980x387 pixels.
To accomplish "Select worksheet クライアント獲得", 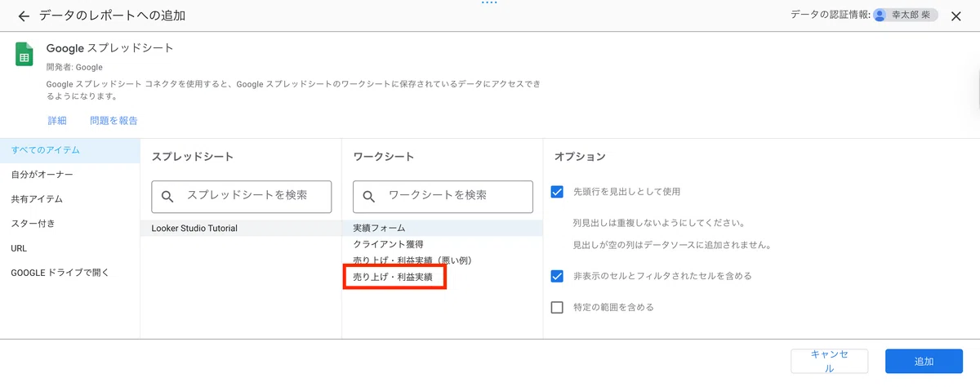I will (x=443, y=244).
